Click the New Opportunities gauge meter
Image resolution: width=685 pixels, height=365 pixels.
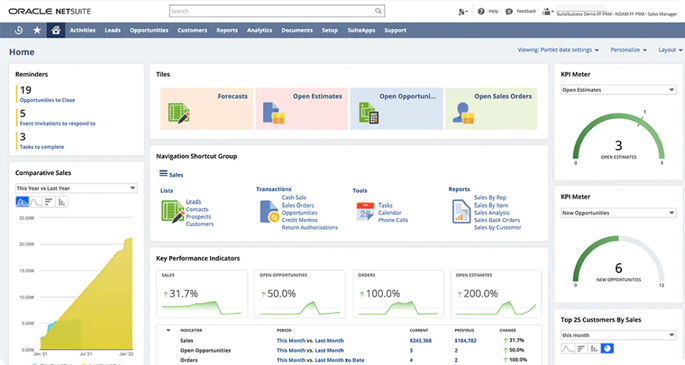click(x=619, y=260)
